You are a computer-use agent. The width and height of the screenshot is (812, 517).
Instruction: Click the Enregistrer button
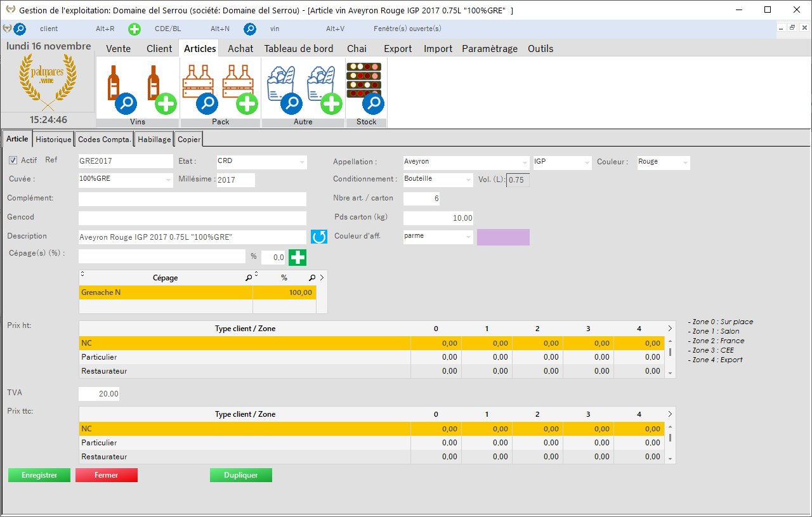pyautogui.click(x=39, y=475)
